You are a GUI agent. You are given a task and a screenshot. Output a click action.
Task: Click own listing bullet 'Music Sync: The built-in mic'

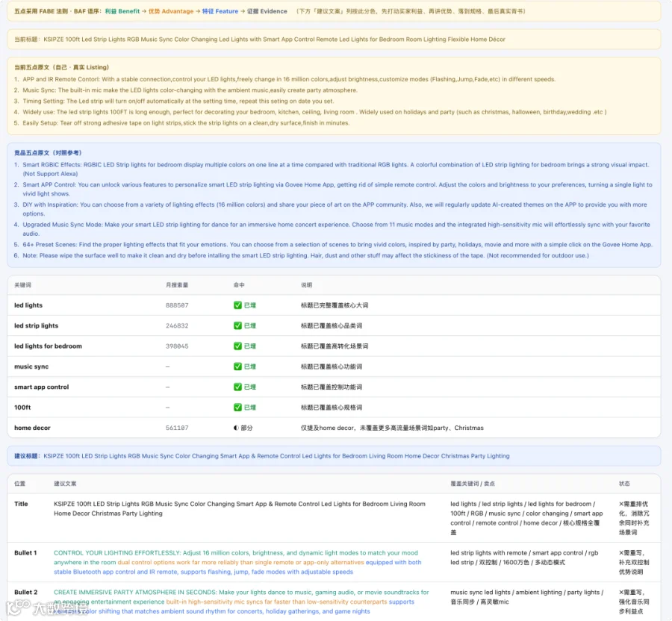pyautogui.click(x=190, y=90)
